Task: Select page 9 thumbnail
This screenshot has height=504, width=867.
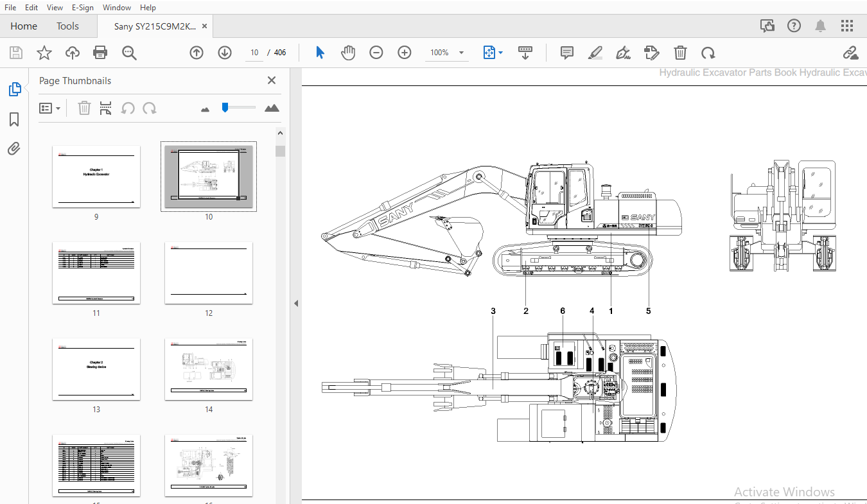Action: coord(96,177)
